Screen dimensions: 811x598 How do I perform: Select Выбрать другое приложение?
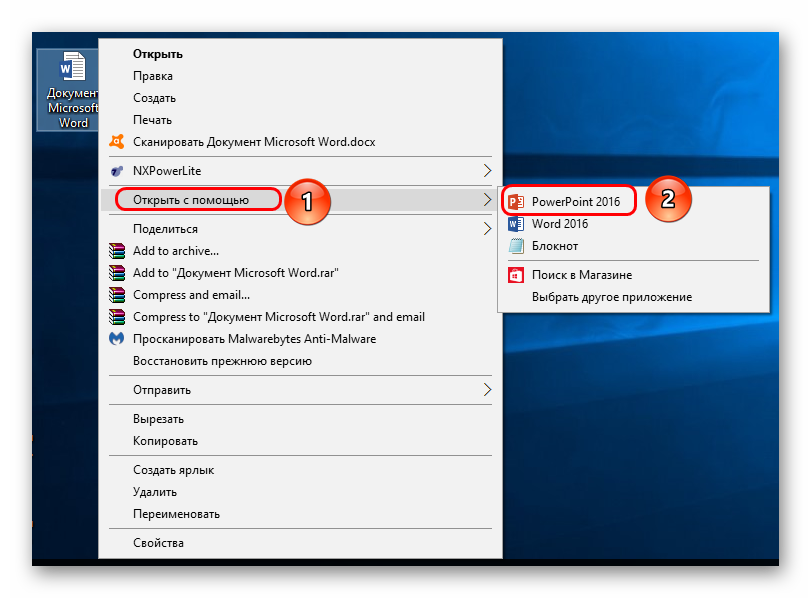click(x=611, y=297)
